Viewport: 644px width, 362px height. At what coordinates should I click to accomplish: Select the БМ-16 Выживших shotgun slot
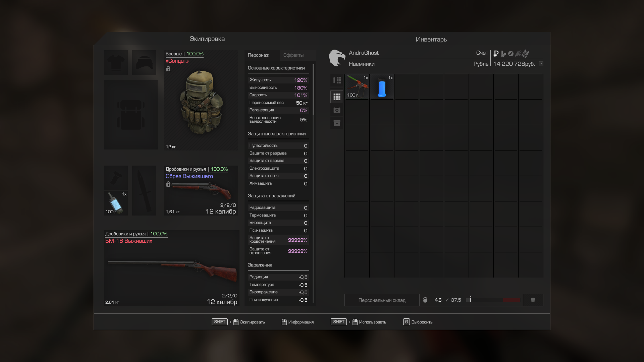[171, 268]
